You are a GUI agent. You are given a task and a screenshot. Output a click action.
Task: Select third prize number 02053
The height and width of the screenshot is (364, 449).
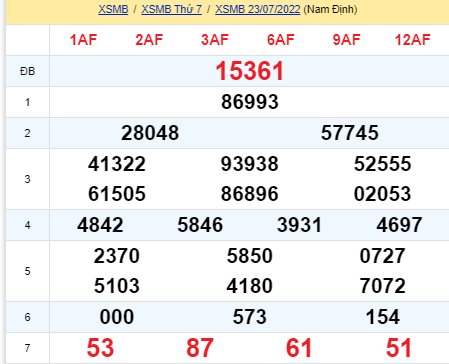pyautogui.click(x=382, y=194)
